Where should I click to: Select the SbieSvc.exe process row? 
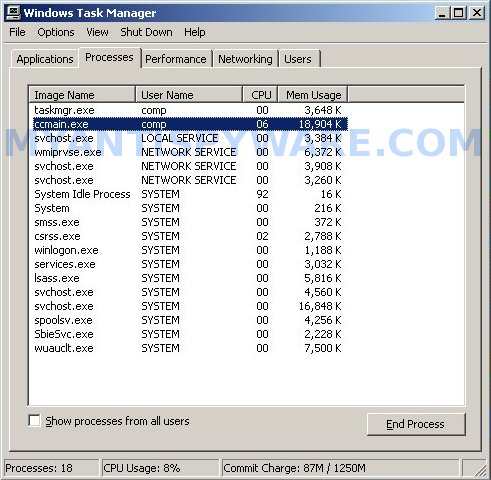(x=190, y=334)
